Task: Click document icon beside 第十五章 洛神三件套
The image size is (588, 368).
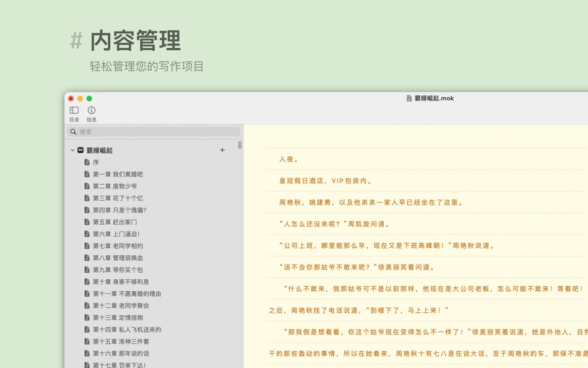Action: tap(87, 341)
